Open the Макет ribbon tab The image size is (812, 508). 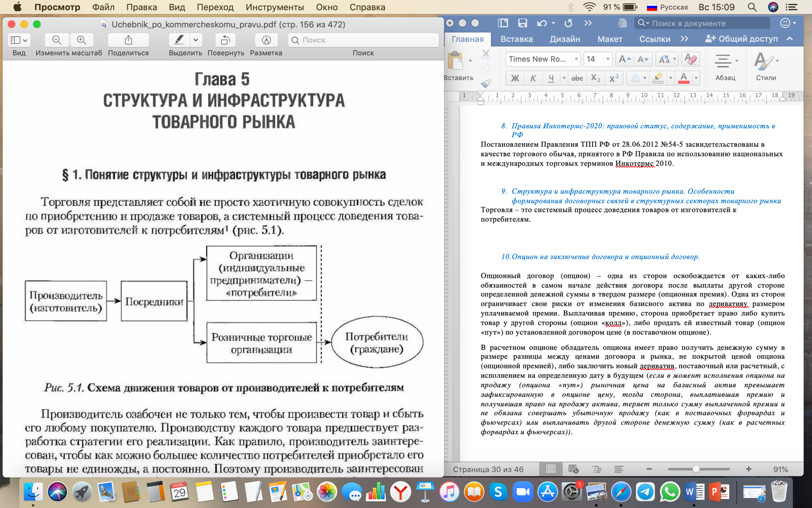pos(610,39)
